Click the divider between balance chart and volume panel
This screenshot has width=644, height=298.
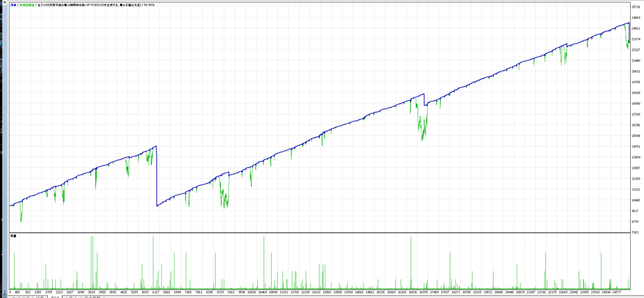coord(314,233)
